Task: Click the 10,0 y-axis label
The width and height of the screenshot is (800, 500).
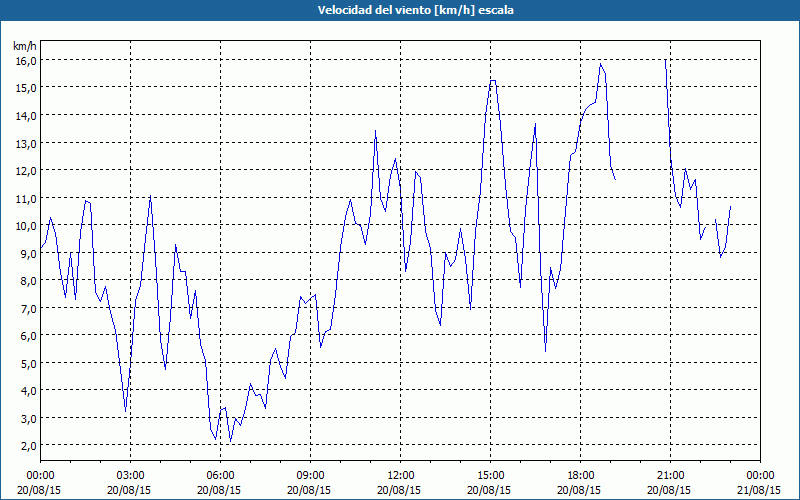Action: (26, 226)
